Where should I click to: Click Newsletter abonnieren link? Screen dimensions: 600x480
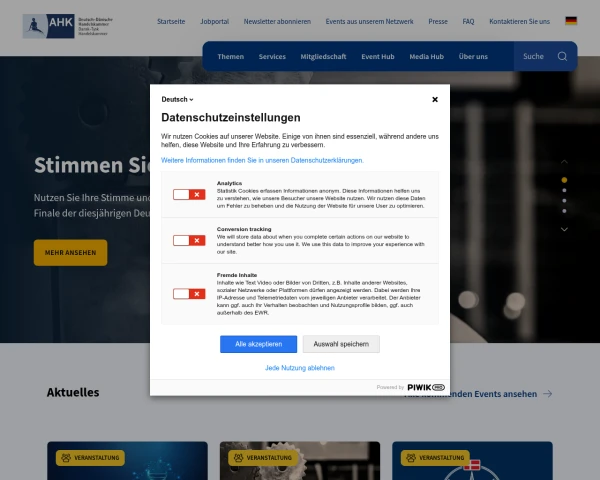coord(277,21)
